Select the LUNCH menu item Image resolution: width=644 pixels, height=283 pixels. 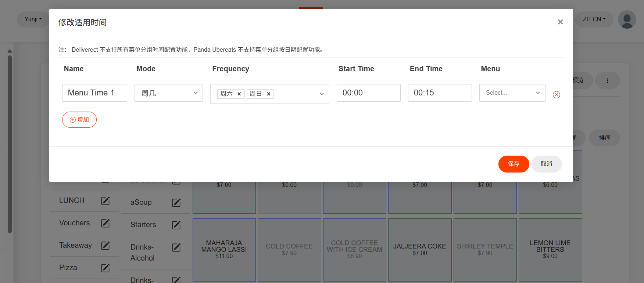coord(72,200)
